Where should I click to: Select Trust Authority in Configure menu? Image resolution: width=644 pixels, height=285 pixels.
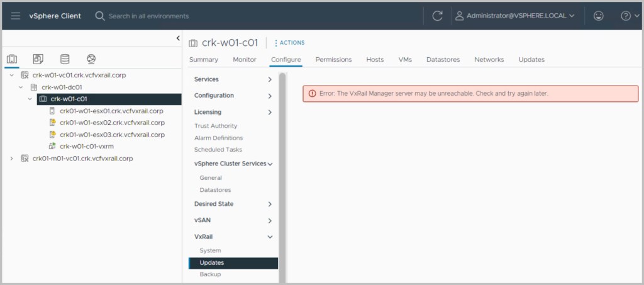tap(216, 126)
